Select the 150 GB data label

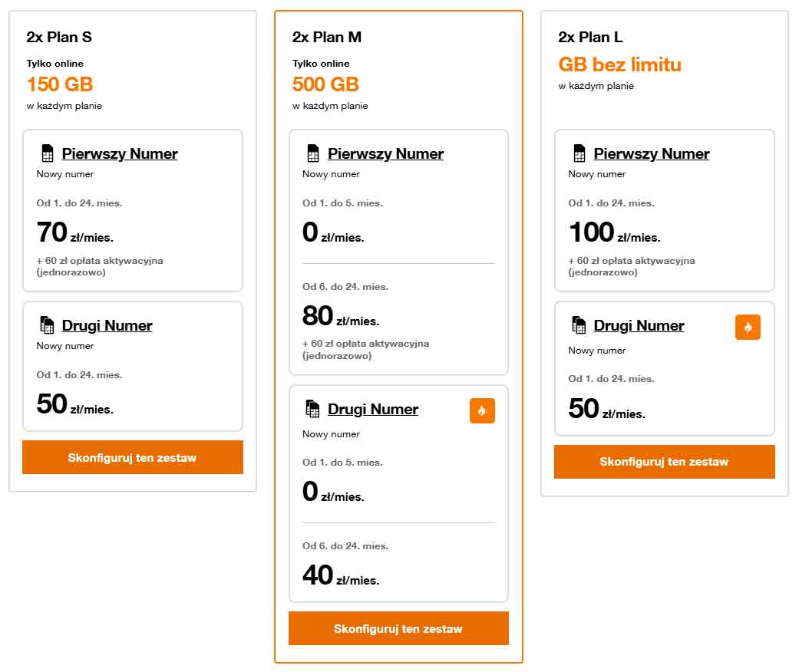pyautogui.click(x=60, y=84)
